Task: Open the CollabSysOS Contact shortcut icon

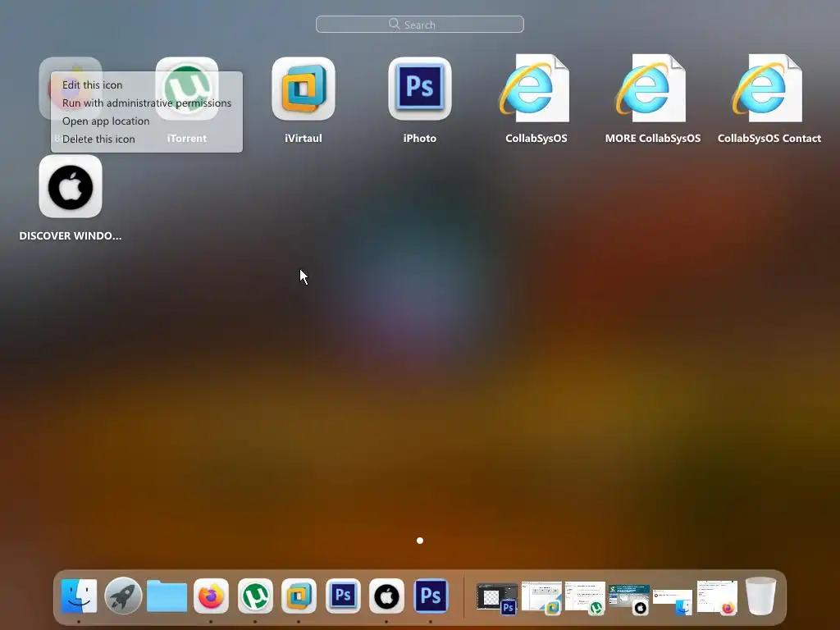Action: click(x=769, y=88)
